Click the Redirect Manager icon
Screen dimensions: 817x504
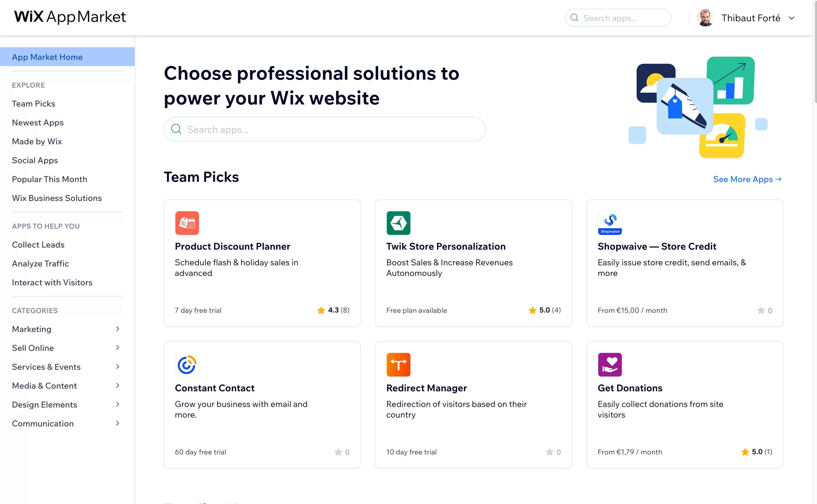pyautogui.click(x=399, y=365)
